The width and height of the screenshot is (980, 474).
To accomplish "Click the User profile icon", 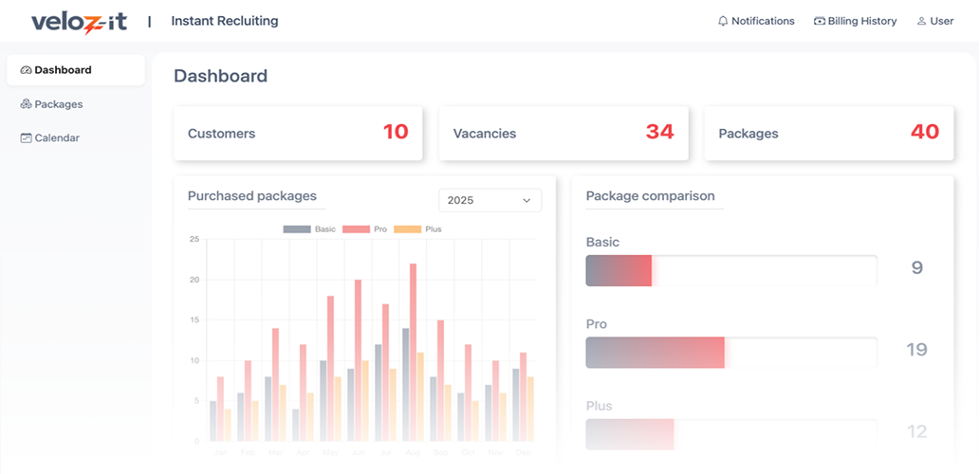I will pyautogui.click(x=921, y=21).
